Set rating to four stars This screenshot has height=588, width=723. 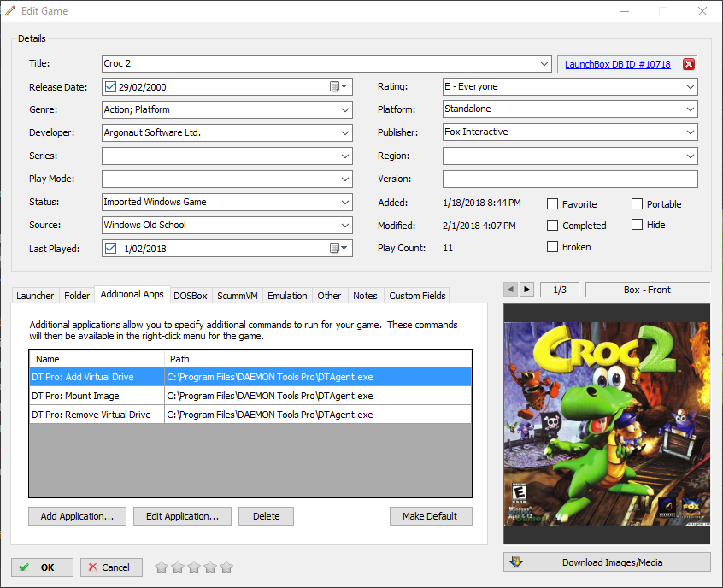click(210, 567)
